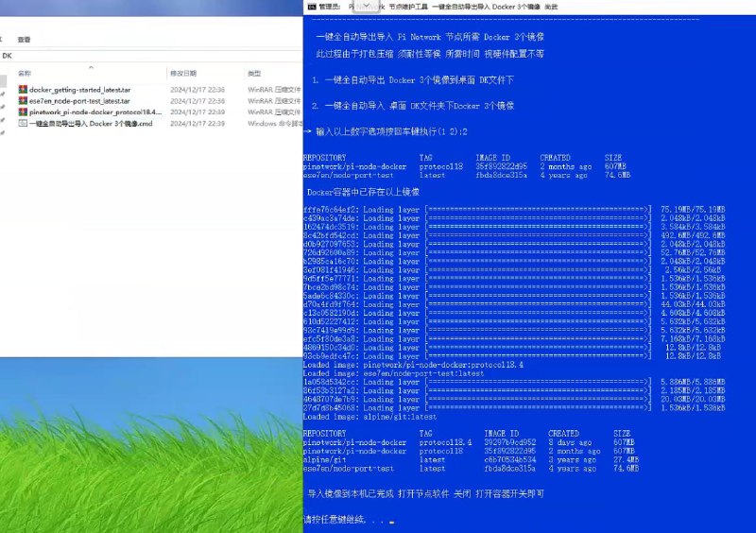Viewport: 756px width, 533px height.
Task: Click the WinRAR 压缩文件 type of first file
Action: pos(268,89)
